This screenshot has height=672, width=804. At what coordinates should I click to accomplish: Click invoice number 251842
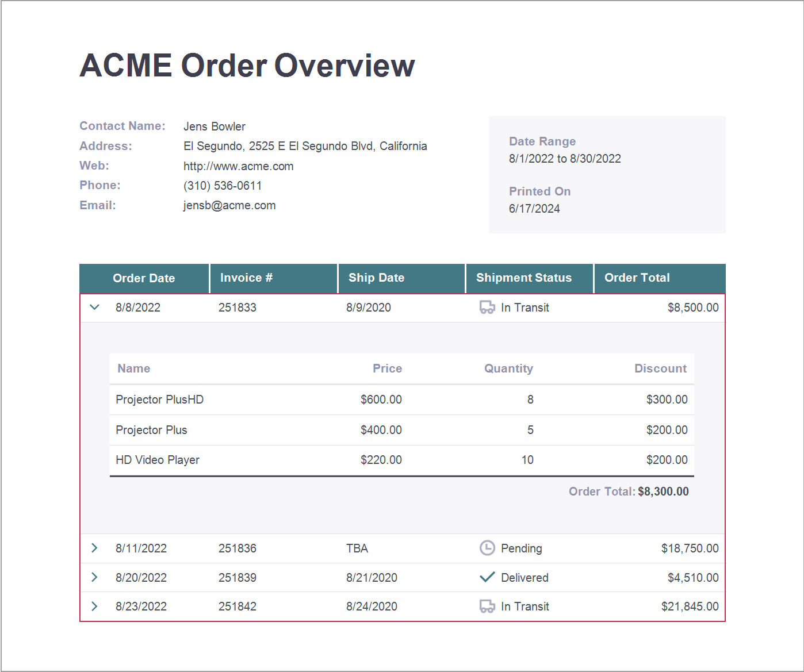pyautogui.click(x=237, y=606)
